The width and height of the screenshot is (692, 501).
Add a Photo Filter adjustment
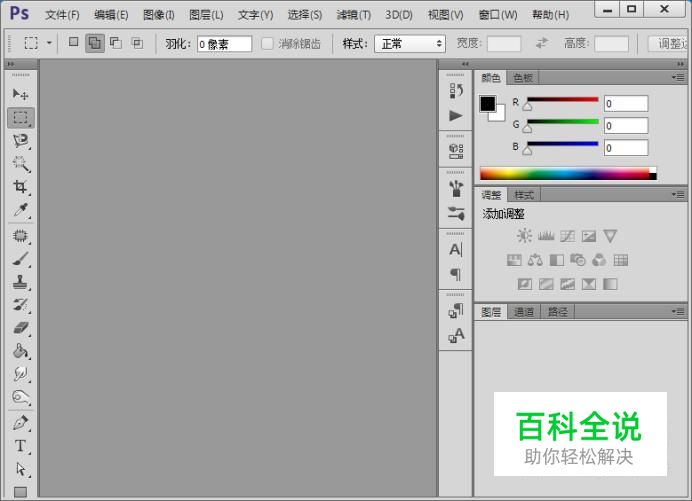(x=578, y=260)
